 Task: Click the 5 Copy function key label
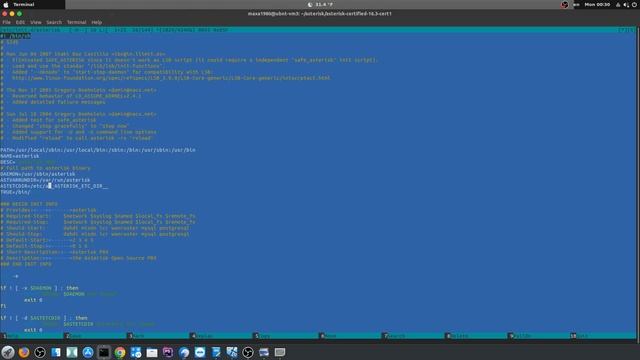[x=263, y=336]
